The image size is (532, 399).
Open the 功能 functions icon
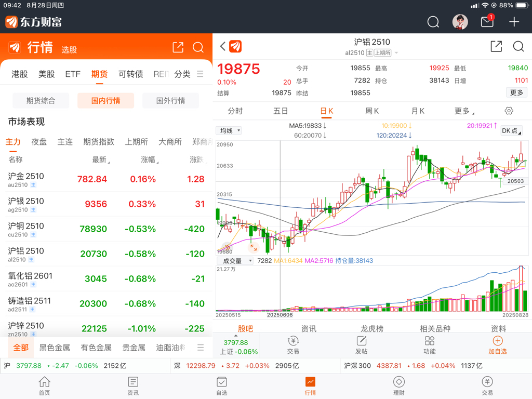430,345
